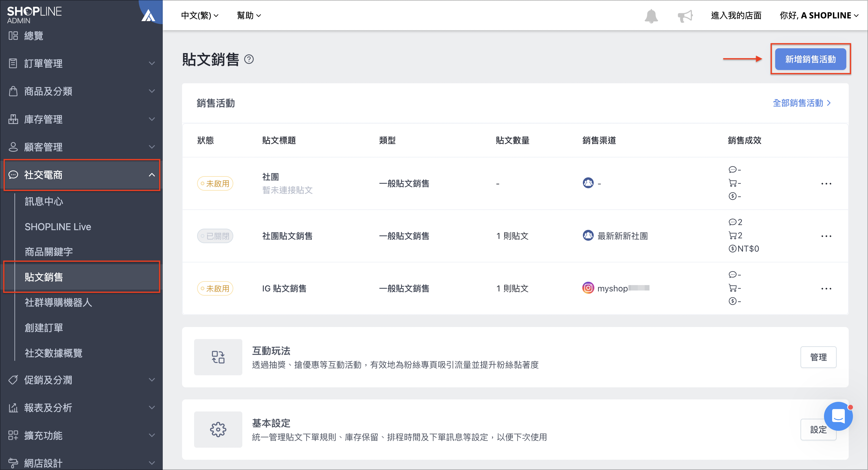
Task: Click the 報表及分析 chart icon
Action: point(13,408)
